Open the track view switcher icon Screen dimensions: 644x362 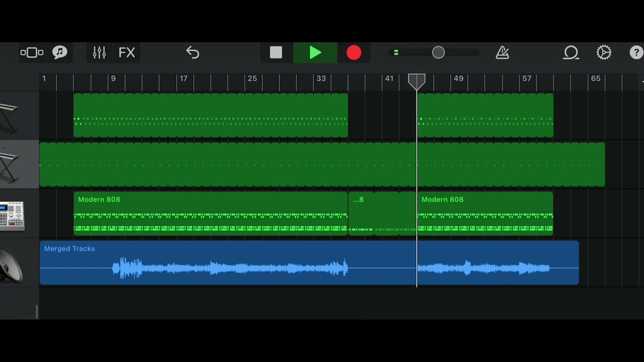click(x=32, y=53)
